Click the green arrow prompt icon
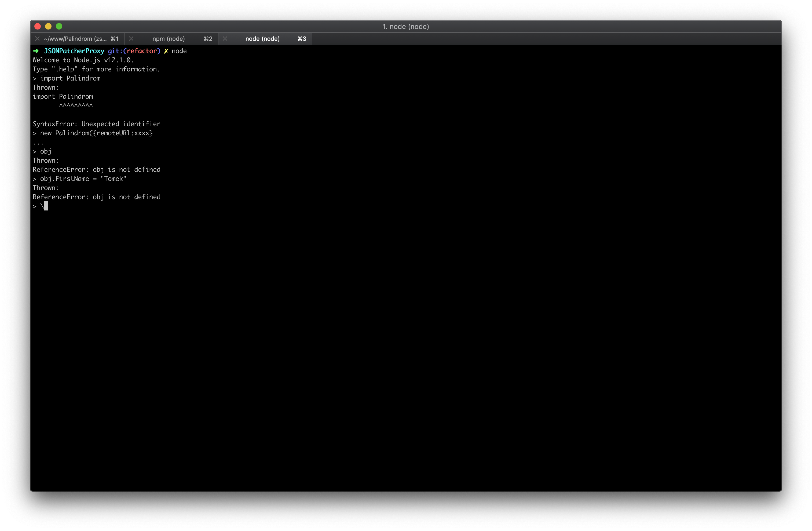The image size is (812, 531). click(36, 50)
